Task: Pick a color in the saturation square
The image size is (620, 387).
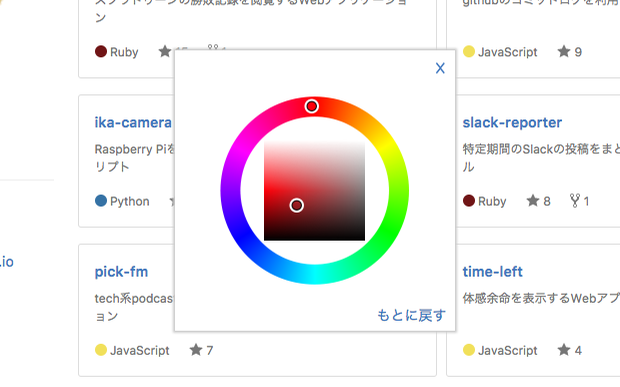Action: [314, 191]
